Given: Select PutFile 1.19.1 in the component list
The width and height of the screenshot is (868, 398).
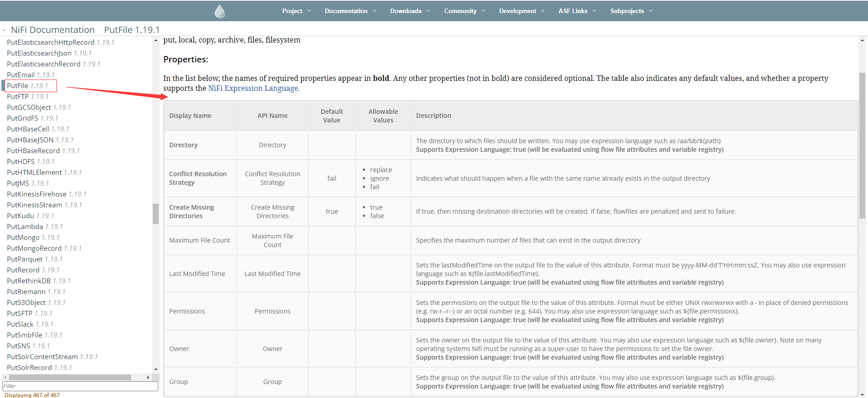Looking at the screenshot, I should click(x=28, y=86).
